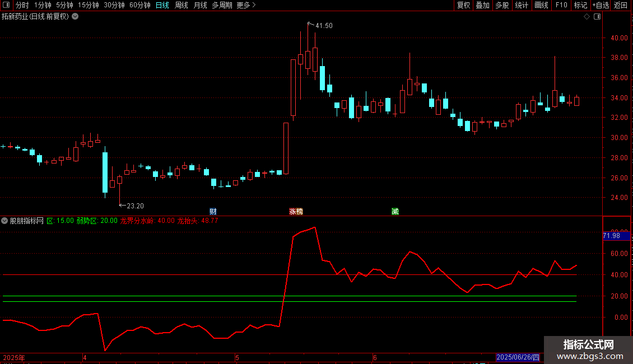Click the 60.00 indicator axis label
Screen dimensions: 633x364
click(x=619, y=254)
